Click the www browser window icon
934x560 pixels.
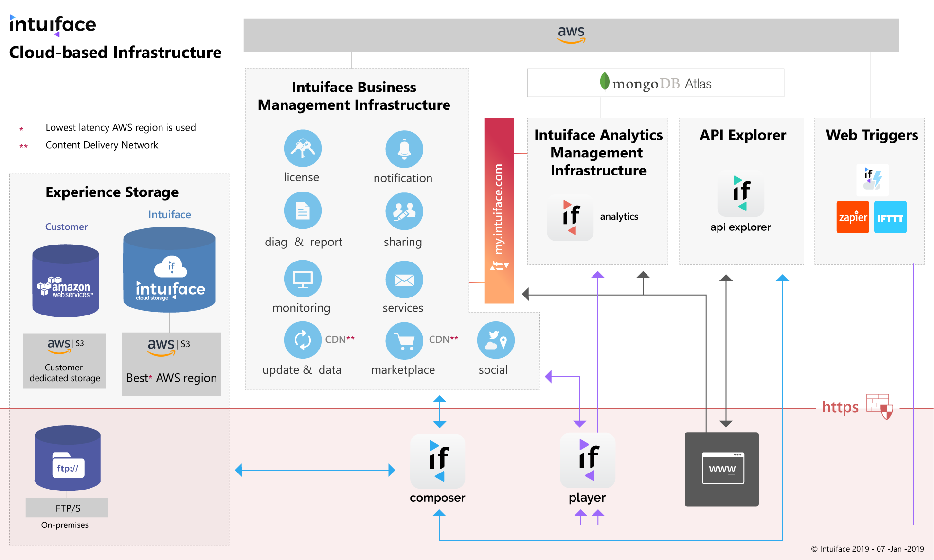pyautogui.click(x=722, y=469)
